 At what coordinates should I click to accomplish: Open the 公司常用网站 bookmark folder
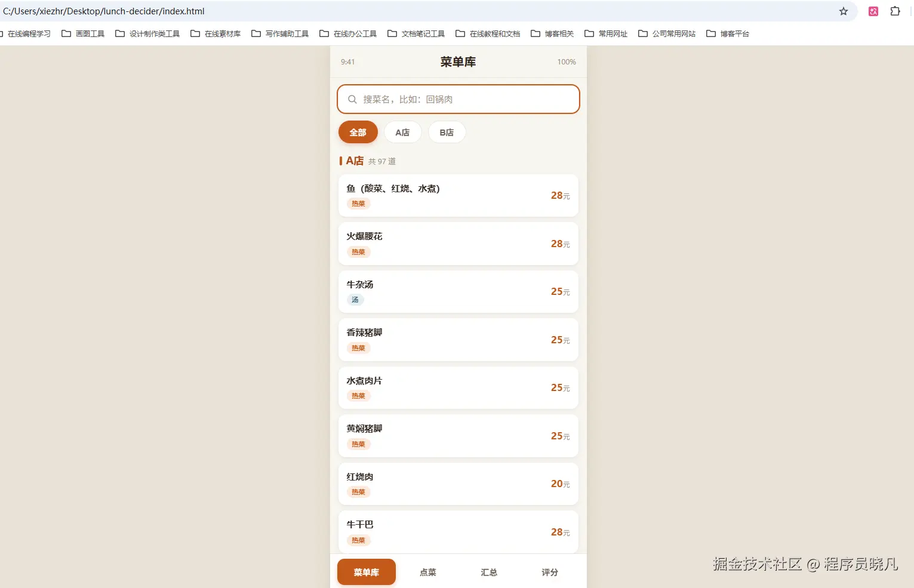667,33
